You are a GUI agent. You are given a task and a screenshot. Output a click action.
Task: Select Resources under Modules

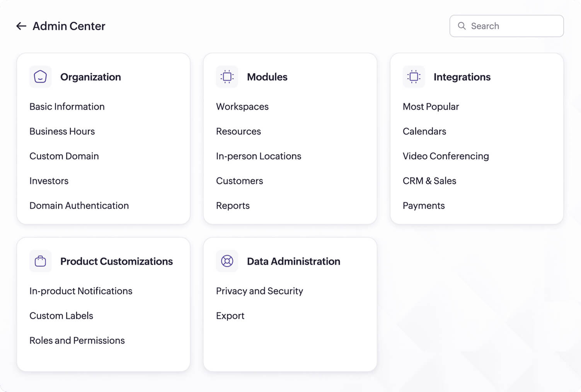click(239, 131)
